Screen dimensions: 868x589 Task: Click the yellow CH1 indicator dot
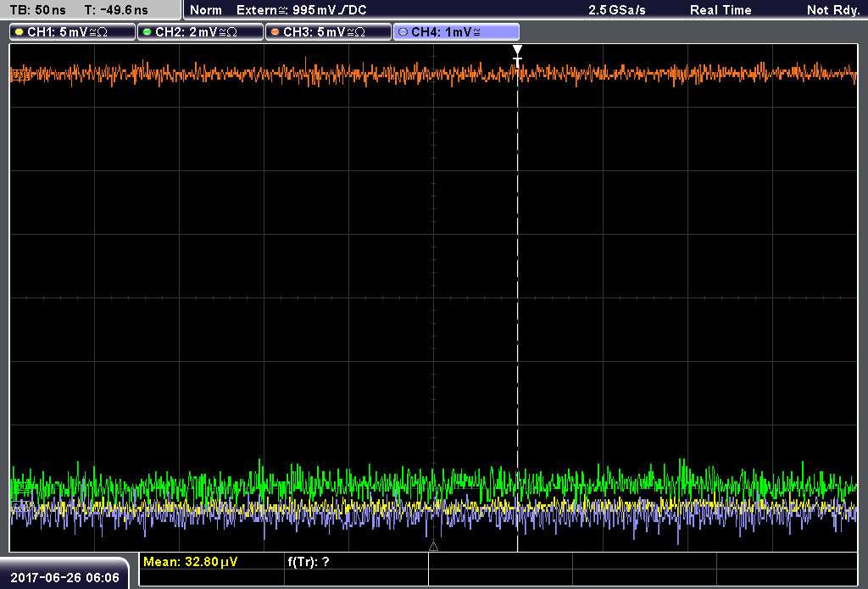[19, 32]
